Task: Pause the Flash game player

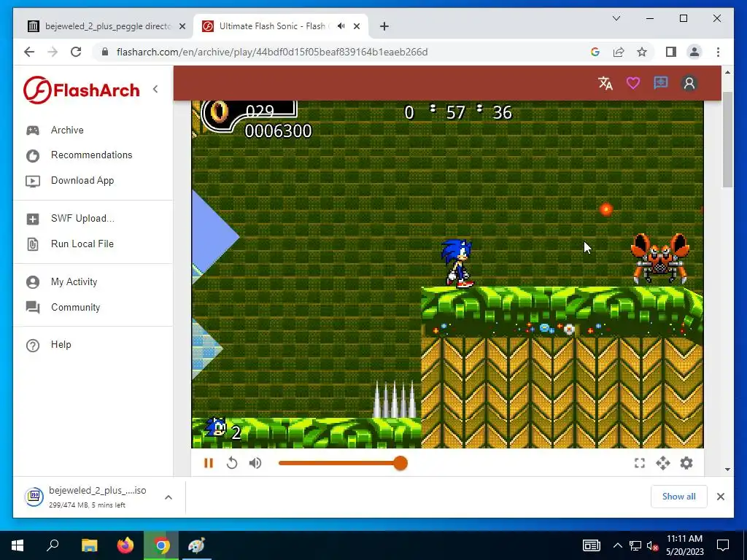Action: coord(209,463)
